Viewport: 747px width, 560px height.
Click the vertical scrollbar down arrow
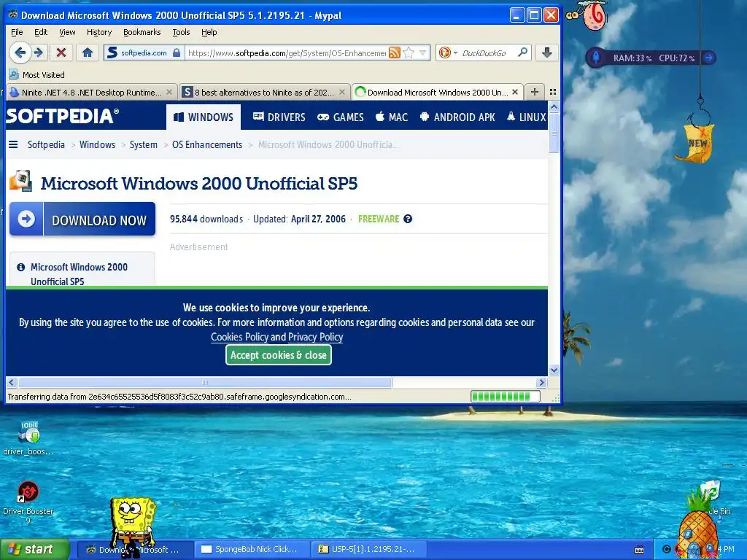coord(554,370)
